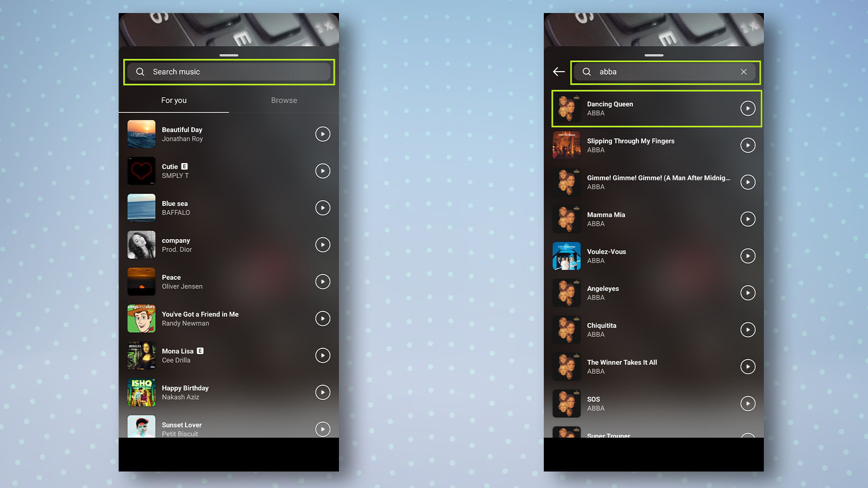Click inside the abba search input field

(x=664, y=72)
